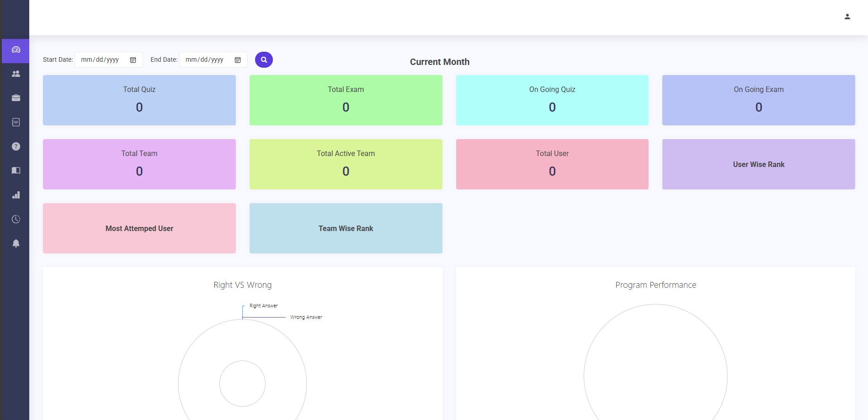The image size is (868, 420).
Task: Select the Total Quiz card
Action: [139, 100]
